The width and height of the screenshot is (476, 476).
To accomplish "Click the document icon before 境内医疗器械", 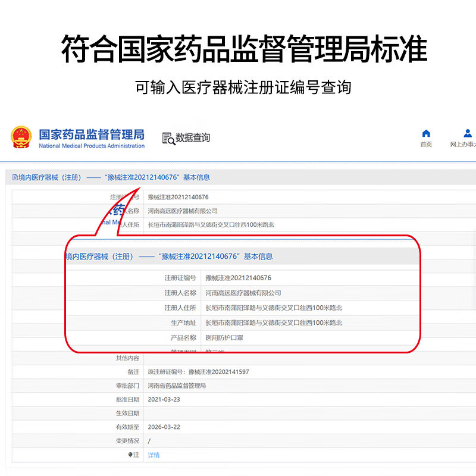I will (x=15, y=177).
